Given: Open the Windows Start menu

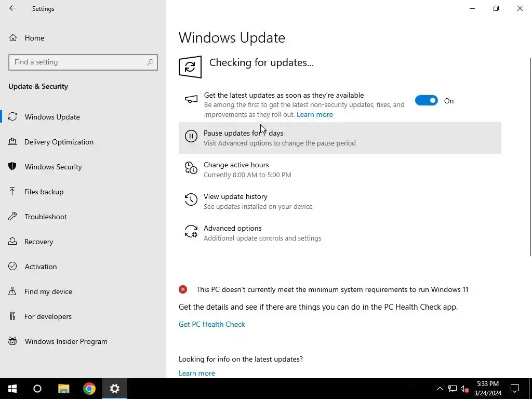Looking at the screenshot, I should [12, 389].
